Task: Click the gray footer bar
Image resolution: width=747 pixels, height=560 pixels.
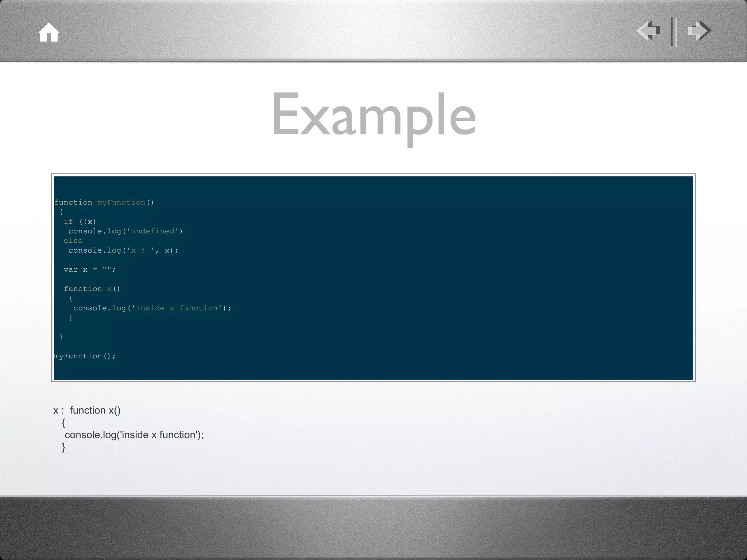Action: point(373,528)
